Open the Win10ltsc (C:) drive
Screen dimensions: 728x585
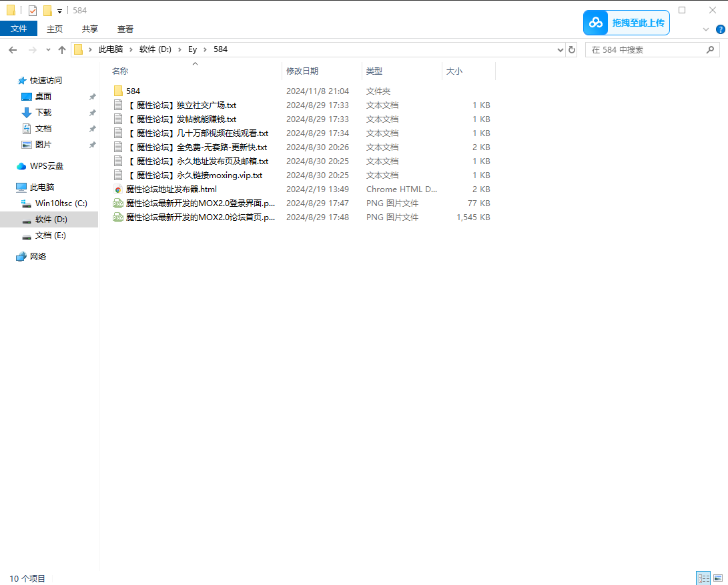pos(61,203)
